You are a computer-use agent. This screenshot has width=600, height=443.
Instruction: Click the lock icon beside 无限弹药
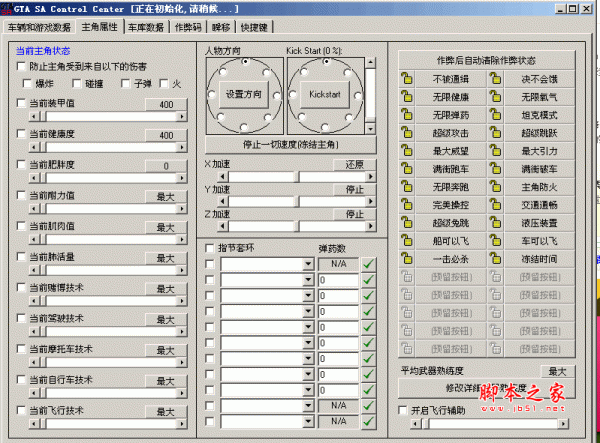407,115
